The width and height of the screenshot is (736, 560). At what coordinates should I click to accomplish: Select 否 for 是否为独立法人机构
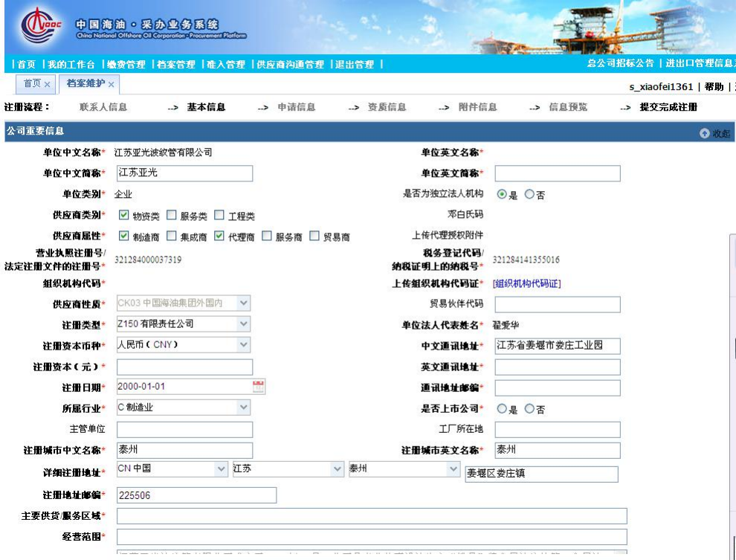(529, 195)
